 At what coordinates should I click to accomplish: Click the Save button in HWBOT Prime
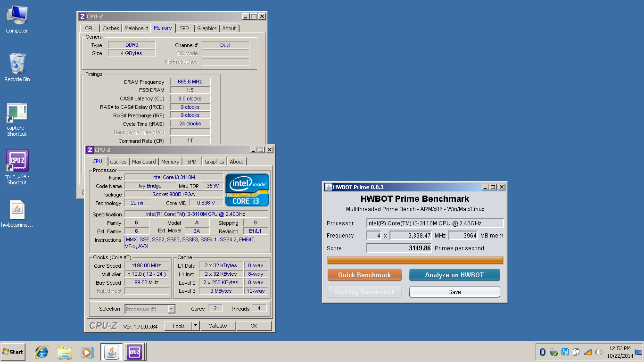pyautogui.click(x=454, y=292)
